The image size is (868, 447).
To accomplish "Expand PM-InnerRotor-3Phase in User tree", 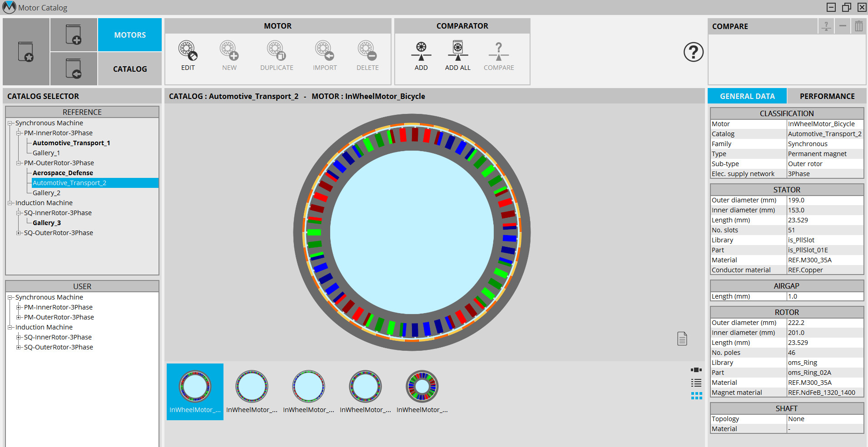I will tap(19, 307).
